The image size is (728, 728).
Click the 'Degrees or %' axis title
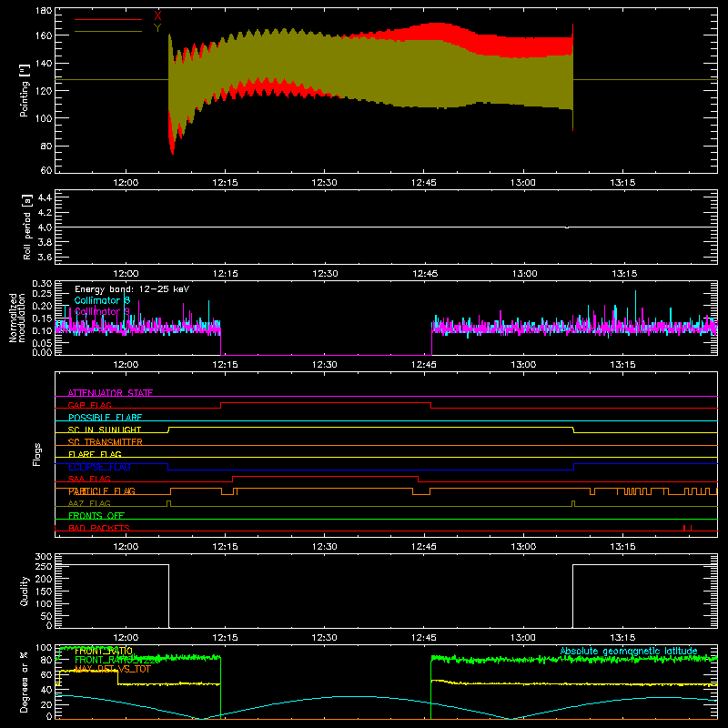25,682
